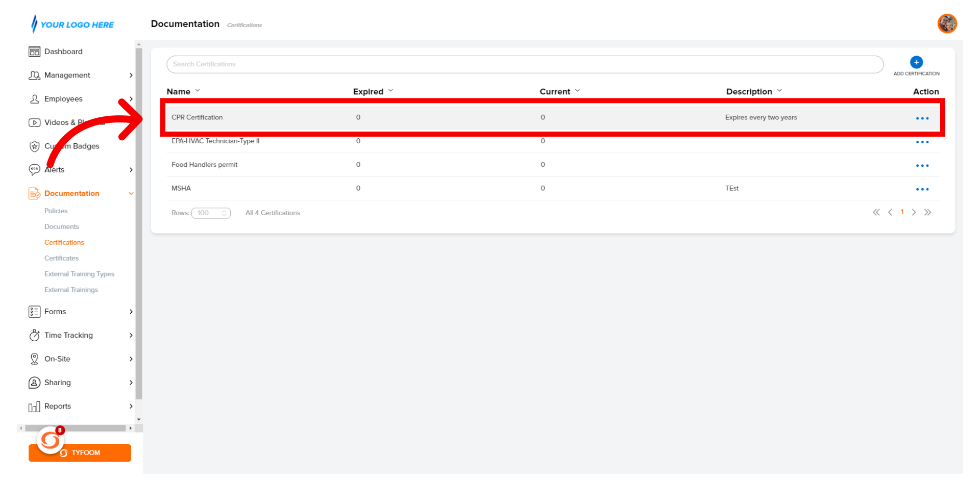Open the On-Site location icon
980x482 pixels.
[x=34, y=359]
